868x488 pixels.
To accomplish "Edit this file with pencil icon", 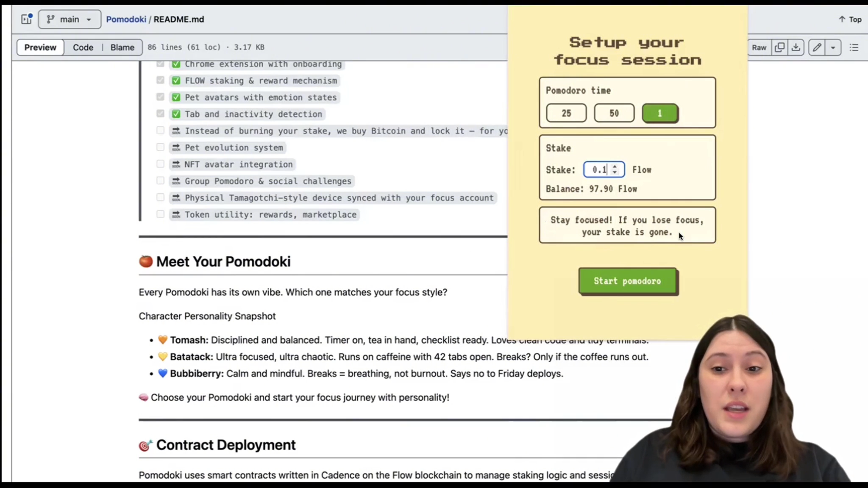I will 817,47.
